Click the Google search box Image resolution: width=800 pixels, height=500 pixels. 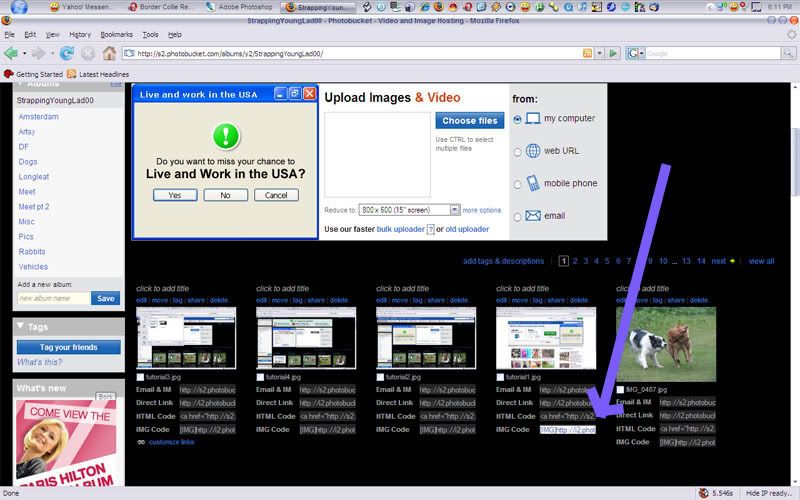pos(713,53)
